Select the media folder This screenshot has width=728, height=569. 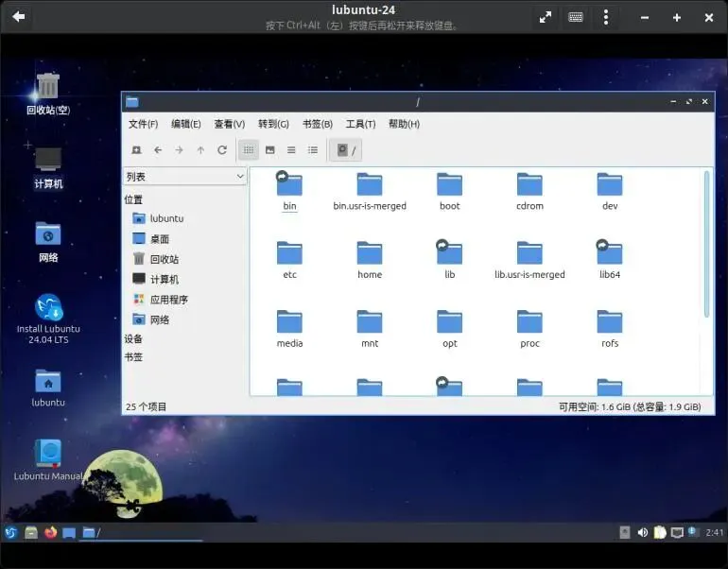click(x=289, y=329)
